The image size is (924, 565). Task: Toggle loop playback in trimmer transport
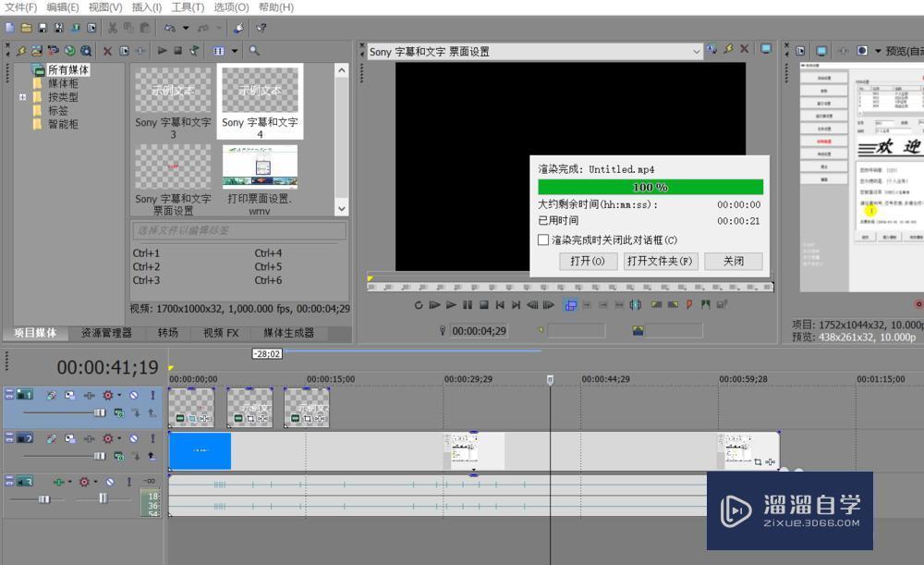419,305
